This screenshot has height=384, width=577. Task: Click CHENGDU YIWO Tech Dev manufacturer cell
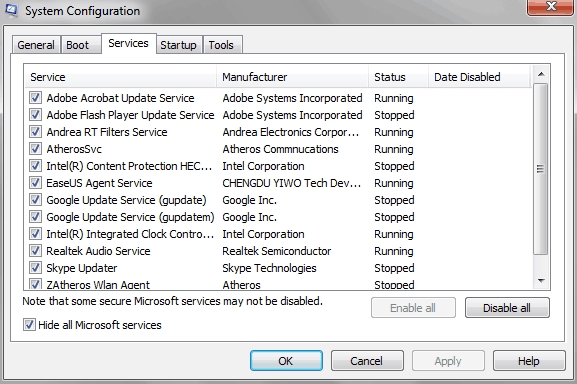pos(291,183)
